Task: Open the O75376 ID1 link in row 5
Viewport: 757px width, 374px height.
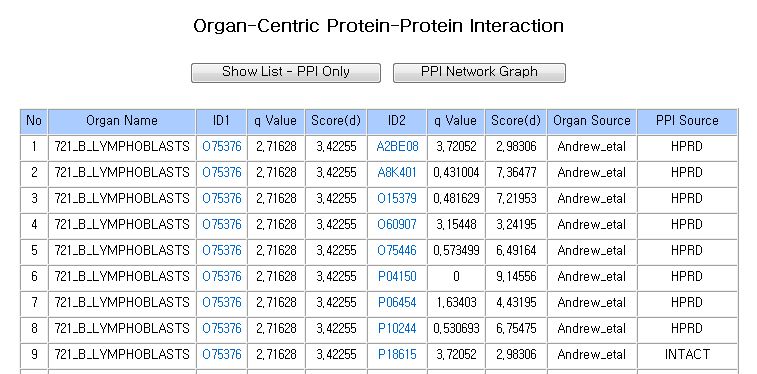Action: 222,251
